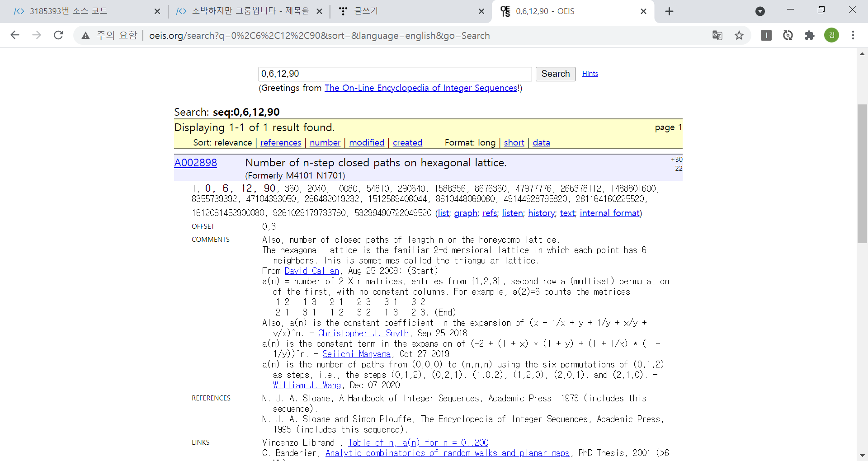Reload the OEIS page
This screenshot has height=461, width=868.
(58, 35)
